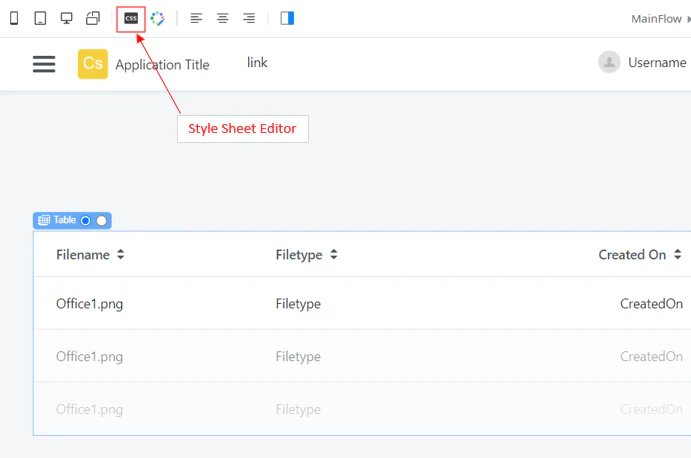This screenshot has width=691, height=458.
Task: Click the user avatar icon
Action: pos(609,62)
